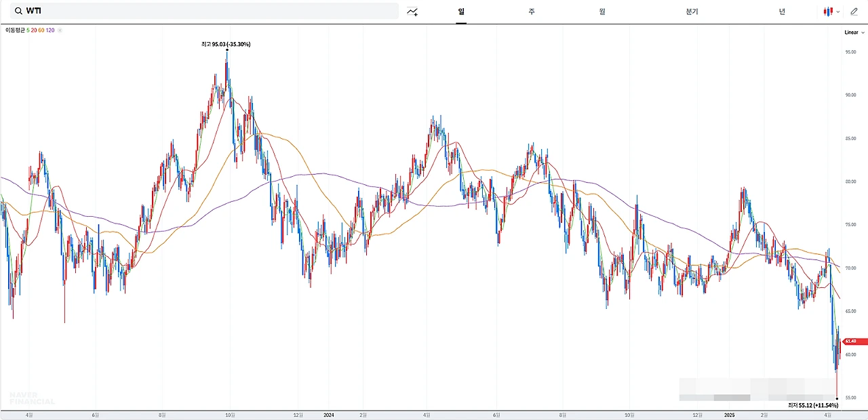Remove the 이동평균 indicator with x

click(x=60, y=30)
